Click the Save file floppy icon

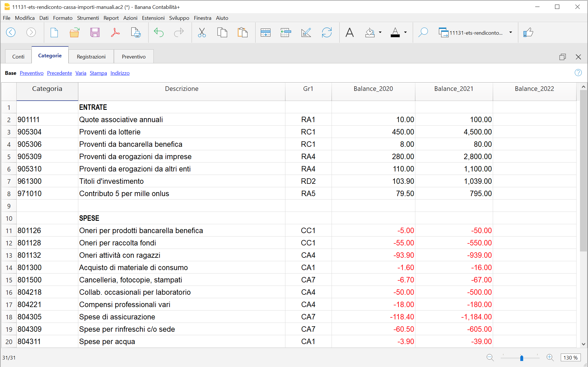pos(95,32)
